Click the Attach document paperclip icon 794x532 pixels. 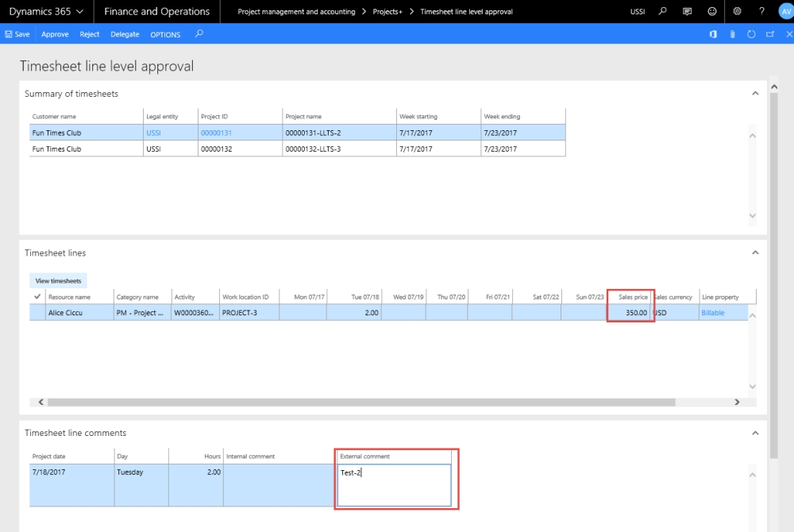pos(732,34)
